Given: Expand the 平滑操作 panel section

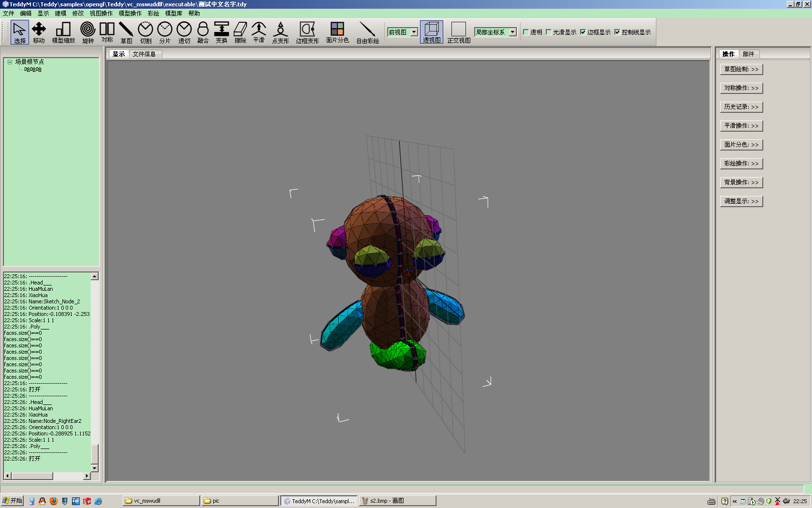Looking at the screenshot, I should 741,126.
